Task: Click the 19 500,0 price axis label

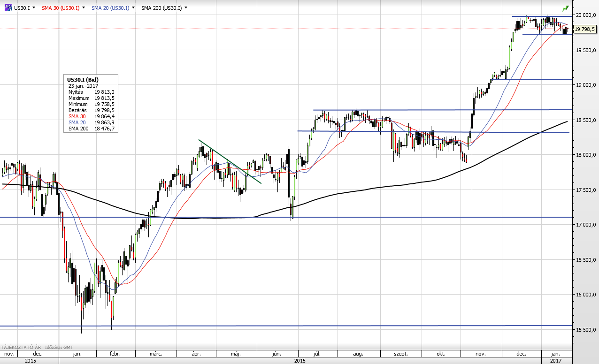Action: (587, 50)
